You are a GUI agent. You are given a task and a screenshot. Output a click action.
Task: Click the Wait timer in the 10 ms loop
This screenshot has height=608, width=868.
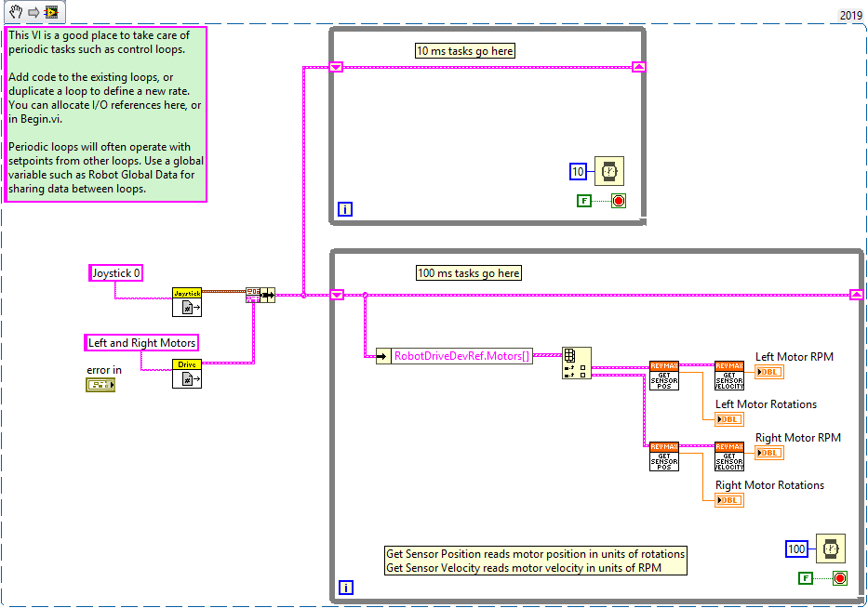click(610, 171)
